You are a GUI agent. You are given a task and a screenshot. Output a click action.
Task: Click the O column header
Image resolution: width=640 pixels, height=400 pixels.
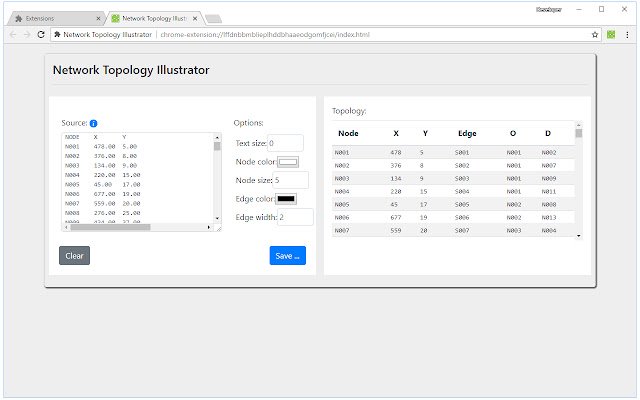(x=513, y=133)
